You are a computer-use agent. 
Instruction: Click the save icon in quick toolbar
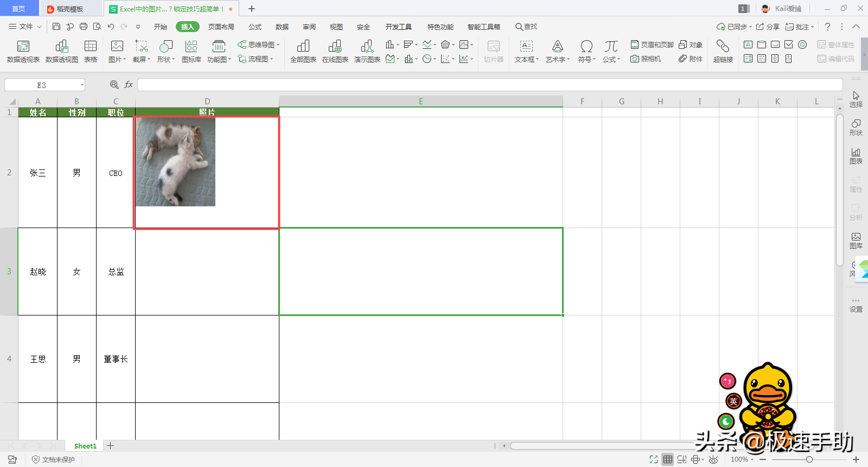pyautogui.click(x=56, y=26)
